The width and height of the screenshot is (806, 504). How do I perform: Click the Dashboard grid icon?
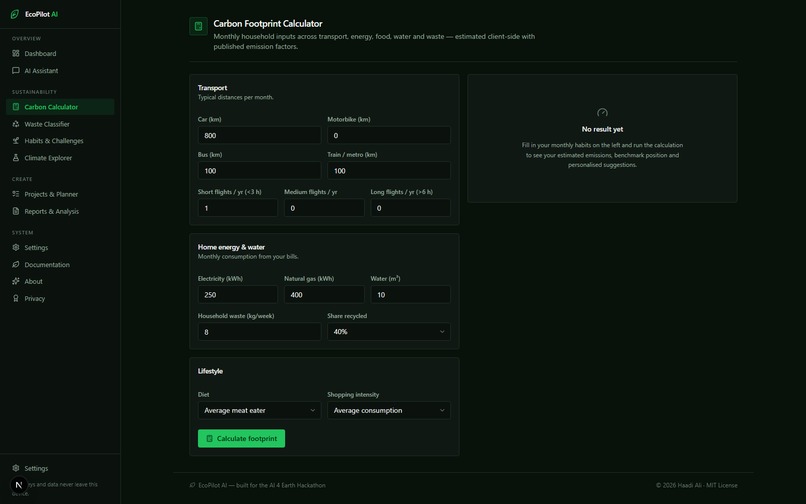coord(16,53)
